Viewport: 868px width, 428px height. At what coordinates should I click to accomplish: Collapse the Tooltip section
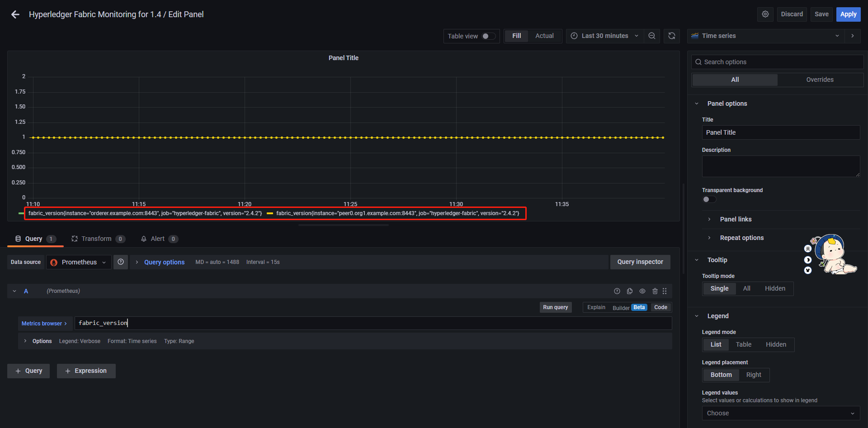tap(697, 260)
